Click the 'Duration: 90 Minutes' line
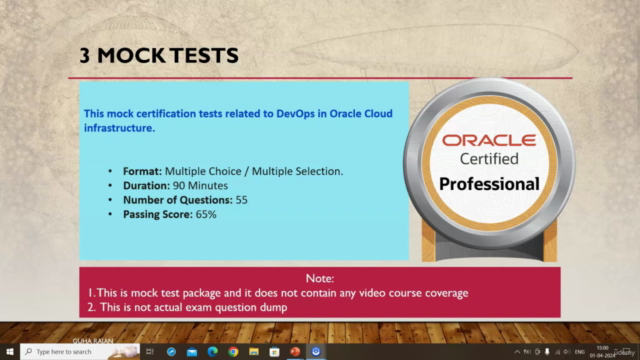Viewport: 640px width, 360px height. [x=176, y=185]
